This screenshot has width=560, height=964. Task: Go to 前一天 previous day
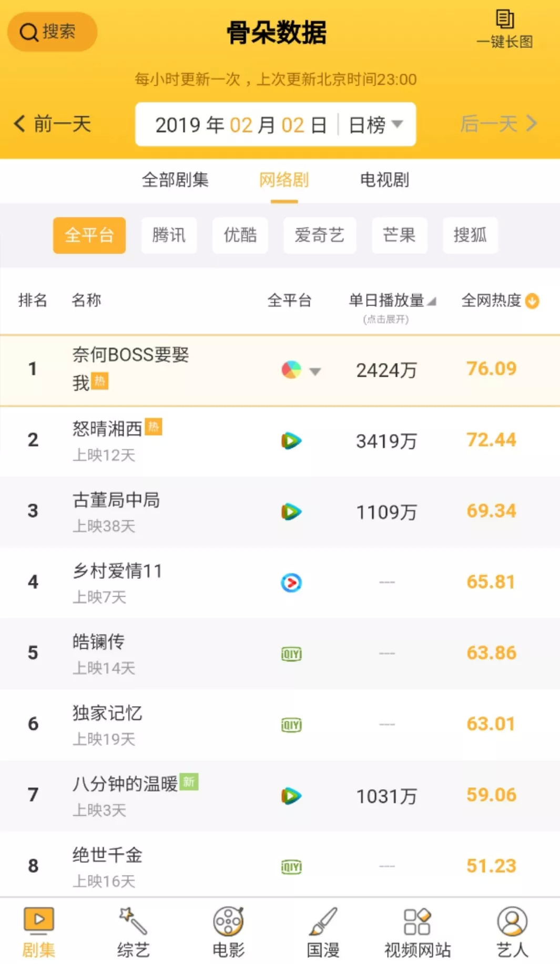coord(53,124)
